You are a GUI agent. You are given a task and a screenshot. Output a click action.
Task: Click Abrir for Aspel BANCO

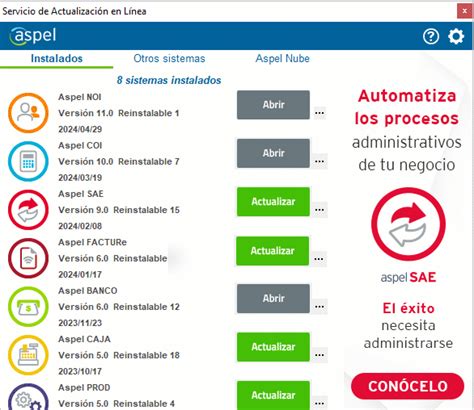tap(273, 298)
